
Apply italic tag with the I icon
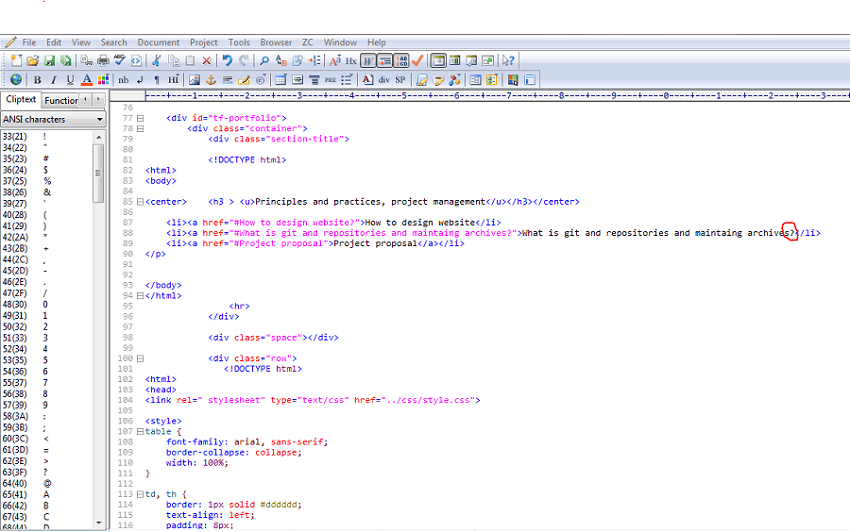point(54,80)
